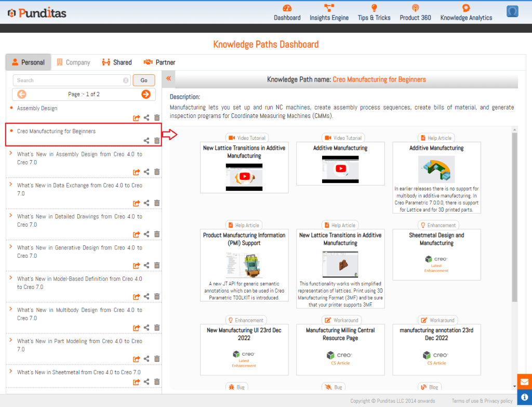Open Insights Engine from top navigation
Screen dimensions: 532x407
tap(329, 8)
